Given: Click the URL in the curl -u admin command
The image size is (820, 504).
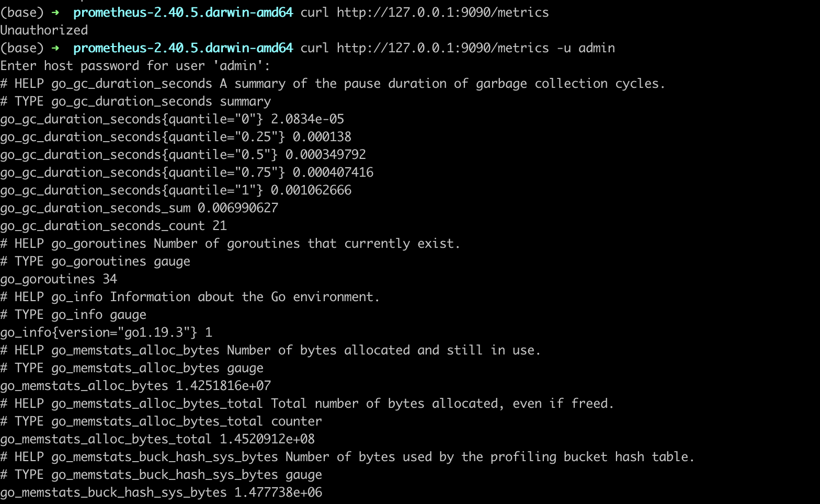Looking at the screenshot, I should 442,48.
